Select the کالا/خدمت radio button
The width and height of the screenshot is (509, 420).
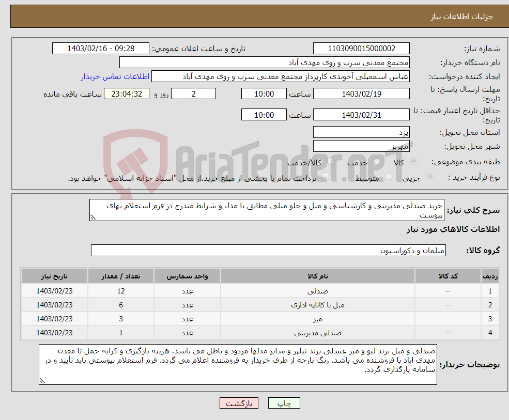(331, 161)
